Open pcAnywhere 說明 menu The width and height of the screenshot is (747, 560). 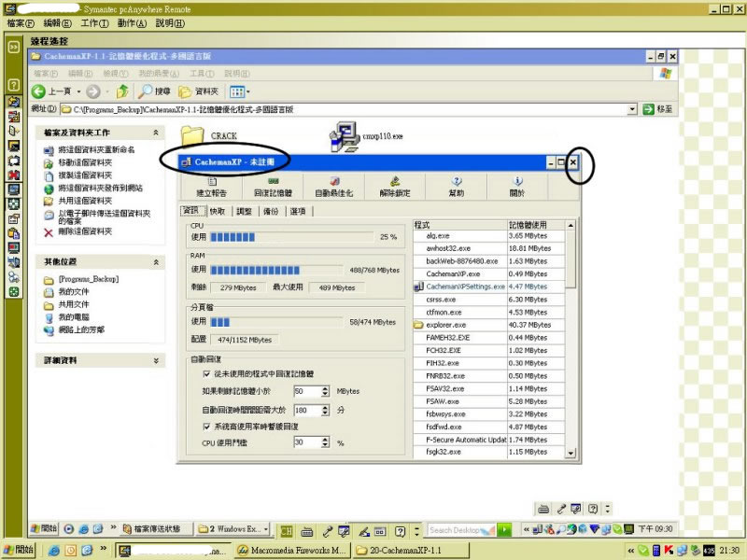(170, 22)
